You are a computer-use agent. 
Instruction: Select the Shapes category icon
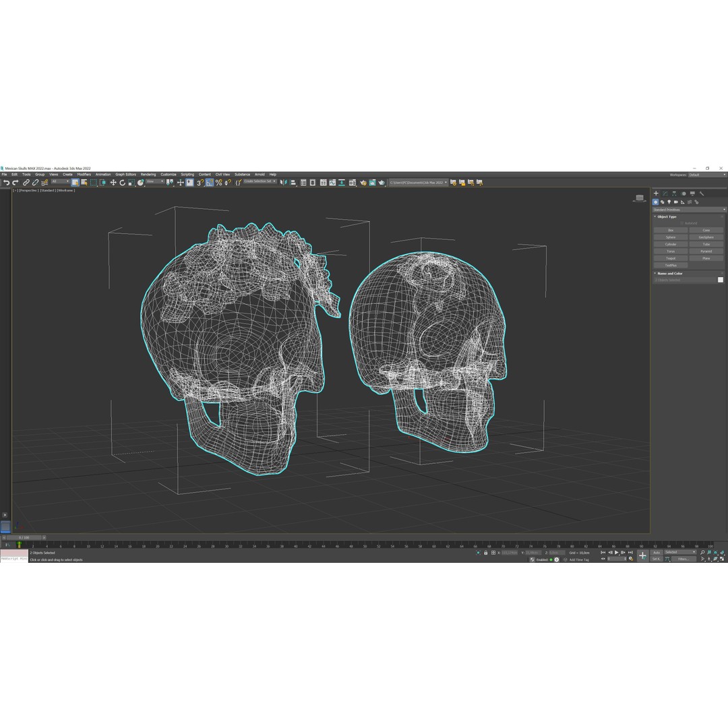[663, 202]
